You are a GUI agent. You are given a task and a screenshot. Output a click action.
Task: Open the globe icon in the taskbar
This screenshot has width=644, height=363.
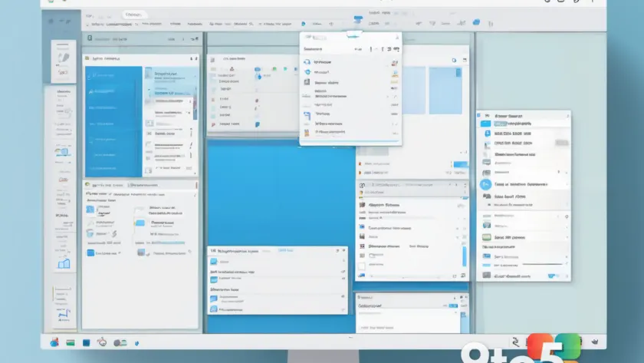(54, 342)
